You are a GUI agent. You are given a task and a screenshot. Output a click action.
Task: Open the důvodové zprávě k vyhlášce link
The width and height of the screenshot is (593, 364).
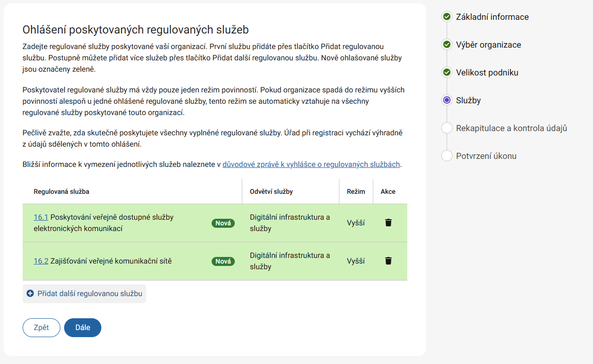(x=311, y=165)
